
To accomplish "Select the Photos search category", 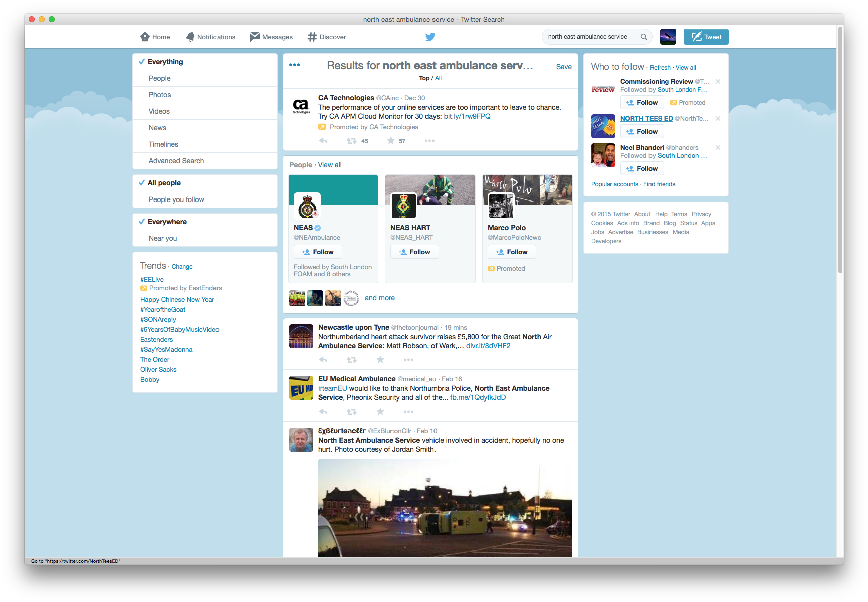I will coord(160,94).
